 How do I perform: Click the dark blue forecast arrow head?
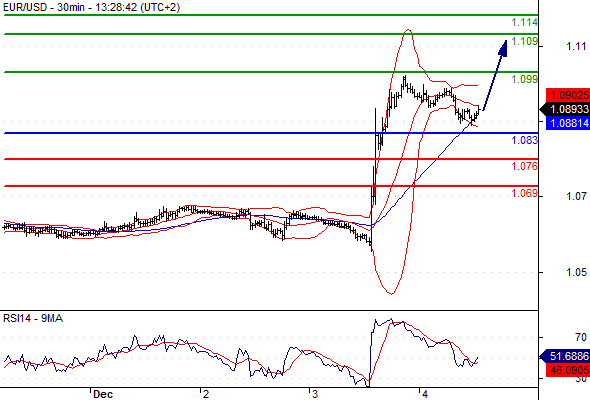[x=503, y=48]
